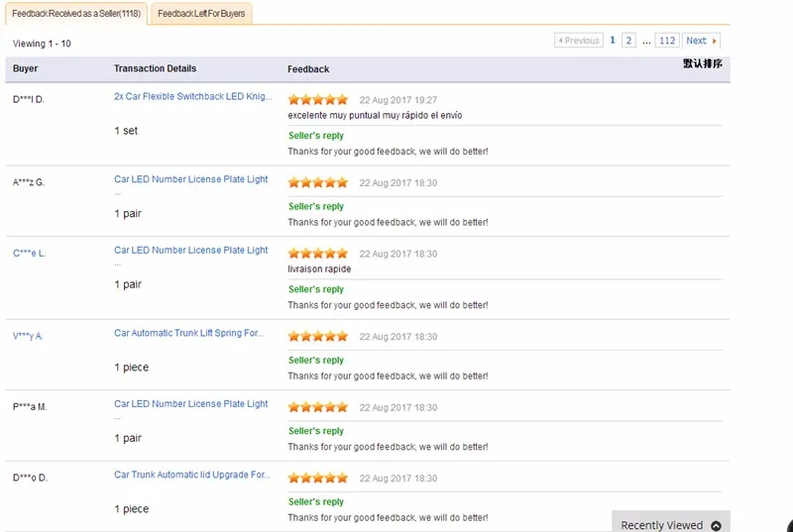Click 'Viewing 1 - 10' text
Screen dimensions: 793x532
pyautogui.click(x=42, y=44)
